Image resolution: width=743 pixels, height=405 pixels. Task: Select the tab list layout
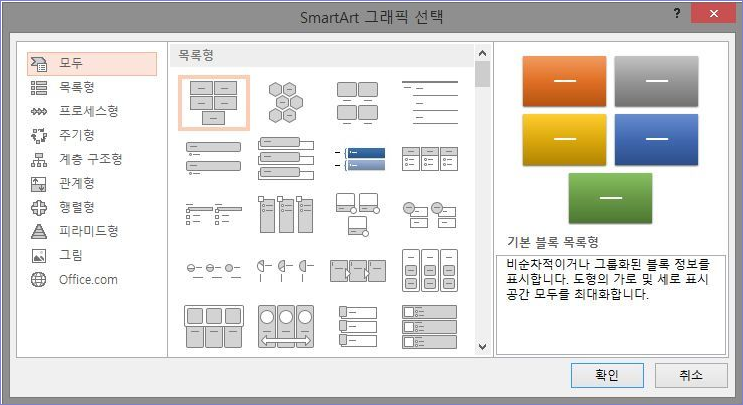[x=214, y=214]
